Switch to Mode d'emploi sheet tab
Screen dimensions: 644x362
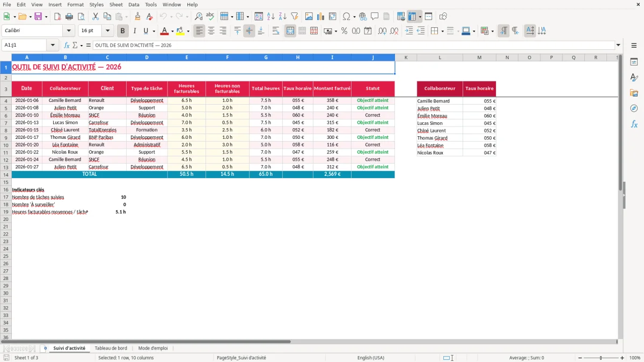tap(153, 348)
